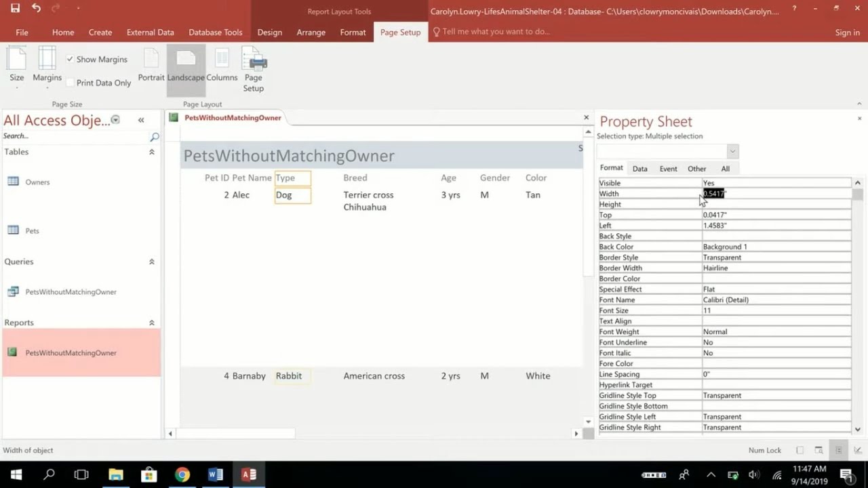The width and height of the screenshot is (868, 488).
Task: Open the All Access Objects dropdown
Action: pos(115,120)
